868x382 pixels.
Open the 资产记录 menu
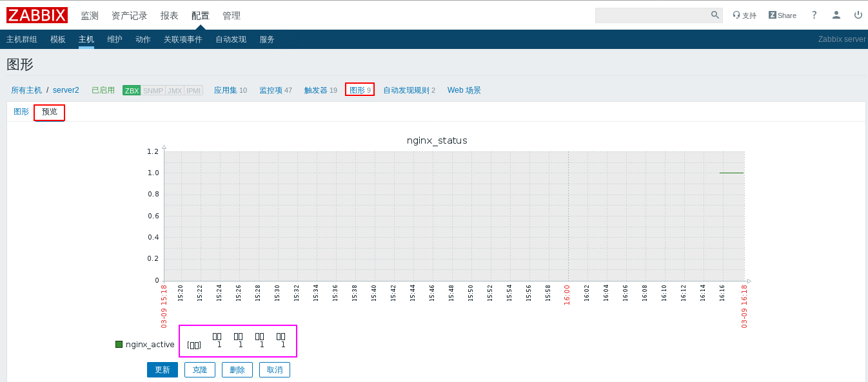coord(129,15)
